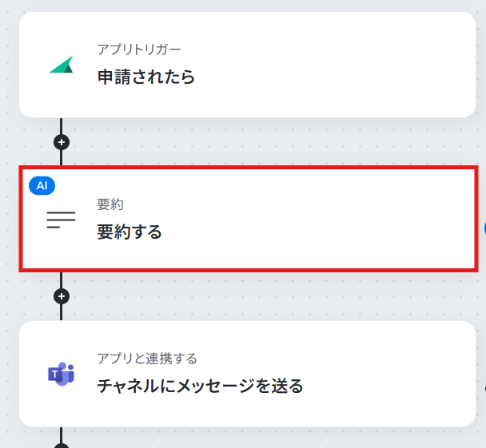Add step below the 申請されたら trigger
This screenshot has height=448, width=486.
coord(62,142)
